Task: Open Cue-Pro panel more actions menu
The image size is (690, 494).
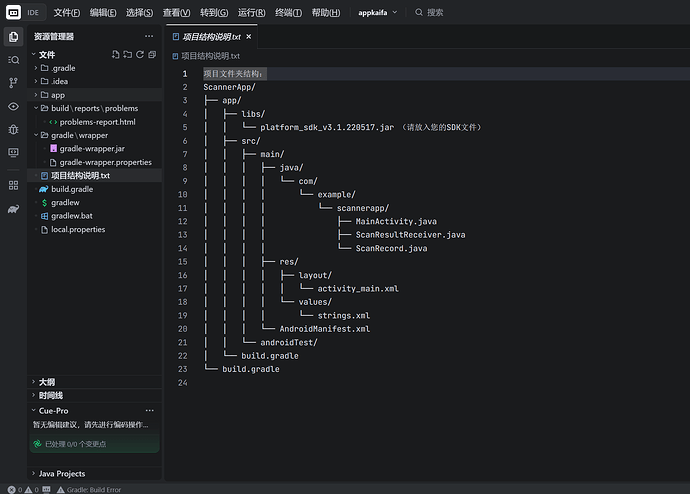Action: click(x=149, y=410)
